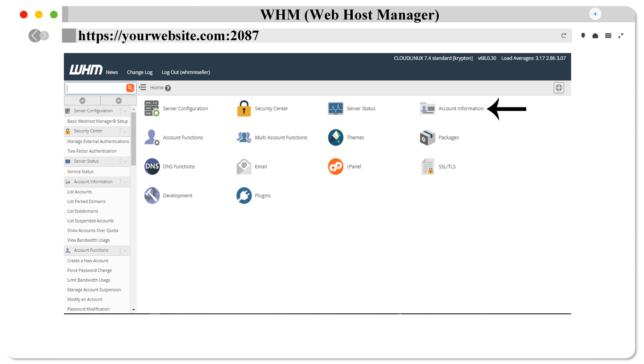Open Create a New Account link
The height and width of the screenshot is (364, 644).
(88, 261)
